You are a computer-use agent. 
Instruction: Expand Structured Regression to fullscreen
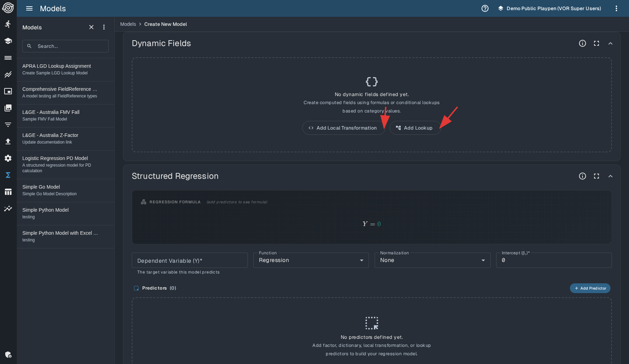click(x=596, y=176)
